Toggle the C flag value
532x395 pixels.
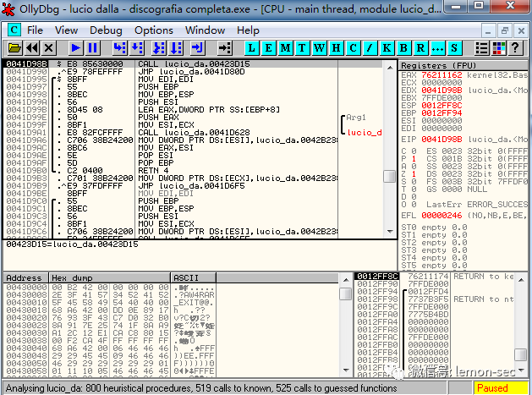[414, 151]
